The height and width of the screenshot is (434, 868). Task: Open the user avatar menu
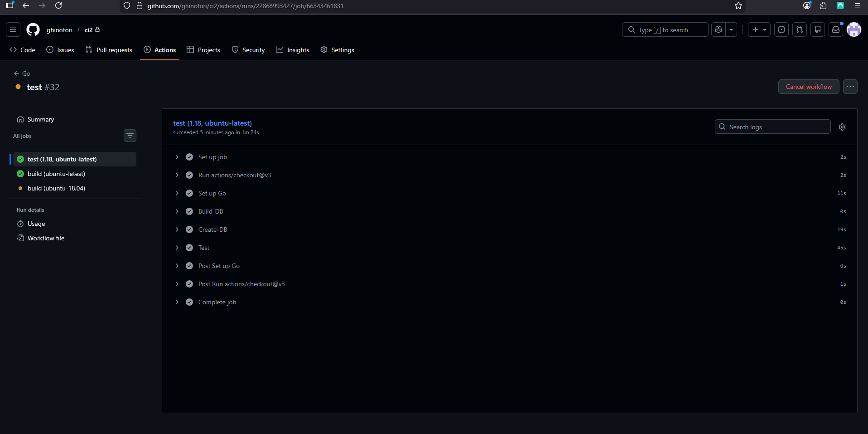click(x=854, y=30)
